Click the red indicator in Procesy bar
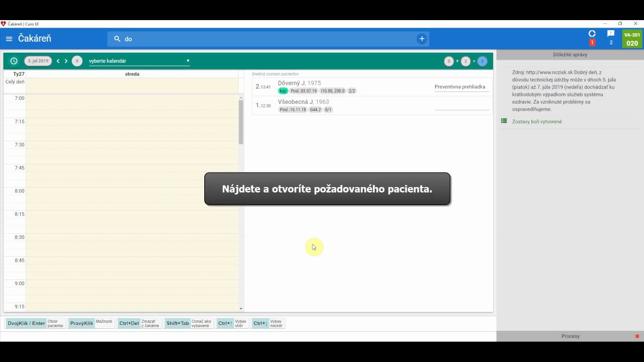644x362 pixels. [637, 336]
